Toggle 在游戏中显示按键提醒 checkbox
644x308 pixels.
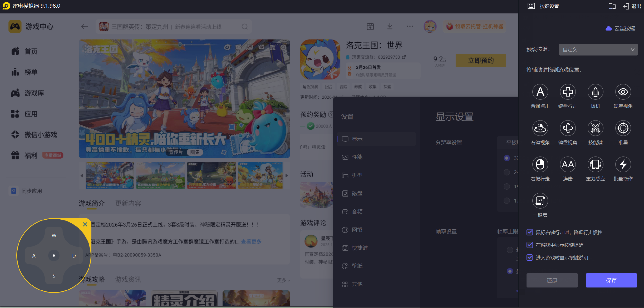point(530,245)
